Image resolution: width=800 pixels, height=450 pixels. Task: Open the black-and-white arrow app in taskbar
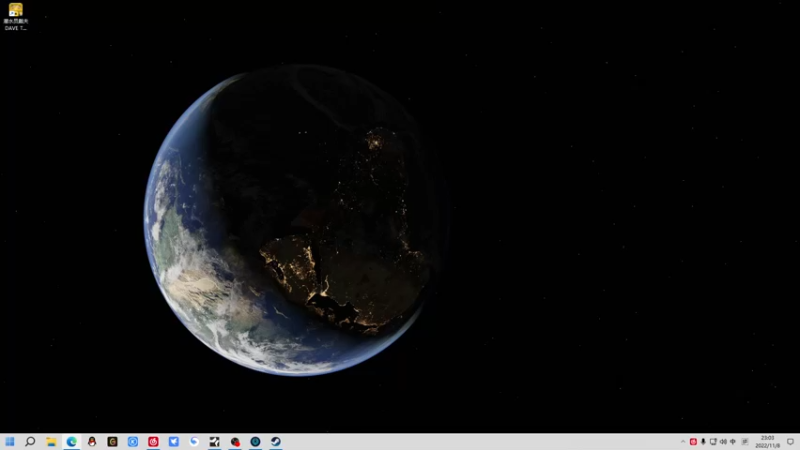(214, 441)
